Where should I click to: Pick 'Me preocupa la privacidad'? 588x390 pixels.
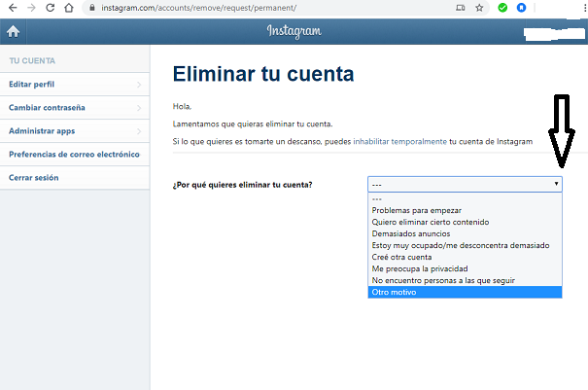pos(465,268)
